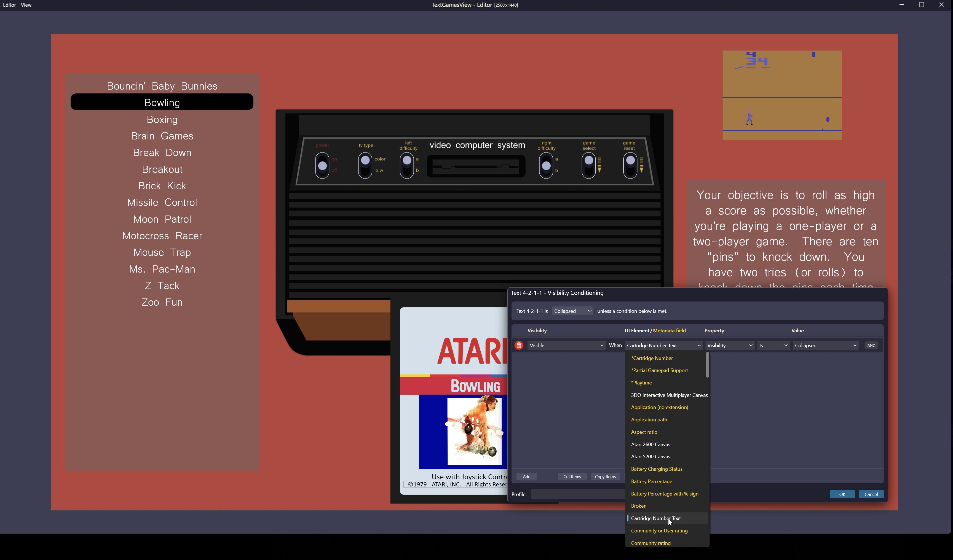Select Brick Kick in game list
Screen dimensions: 953x560
(x=162, y=186)
